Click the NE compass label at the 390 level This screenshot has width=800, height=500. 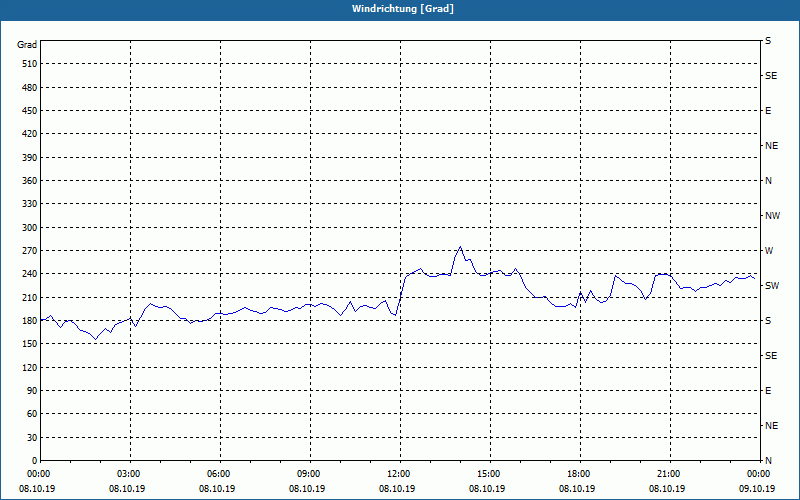(x=771, y=145)
